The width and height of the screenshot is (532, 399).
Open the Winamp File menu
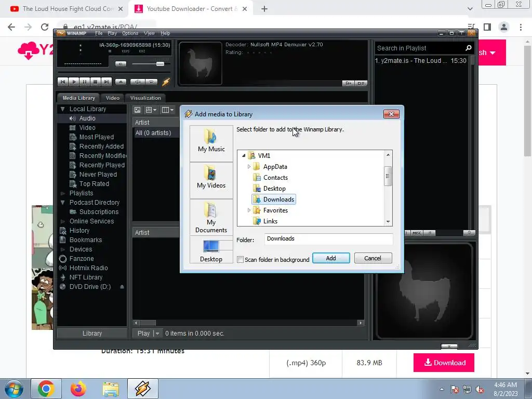99,33
